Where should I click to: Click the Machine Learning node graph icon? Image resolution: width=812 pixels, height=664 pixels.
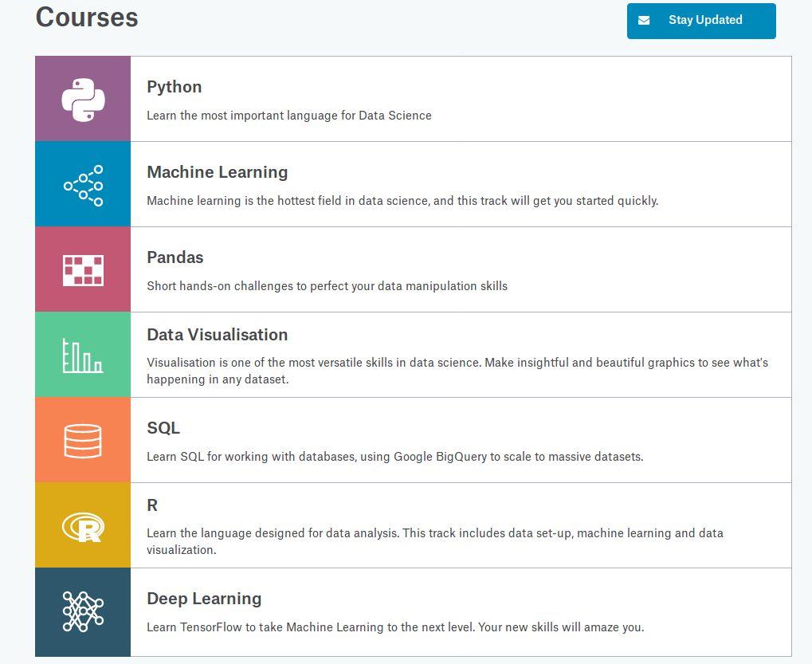click(x=83, y=186)
